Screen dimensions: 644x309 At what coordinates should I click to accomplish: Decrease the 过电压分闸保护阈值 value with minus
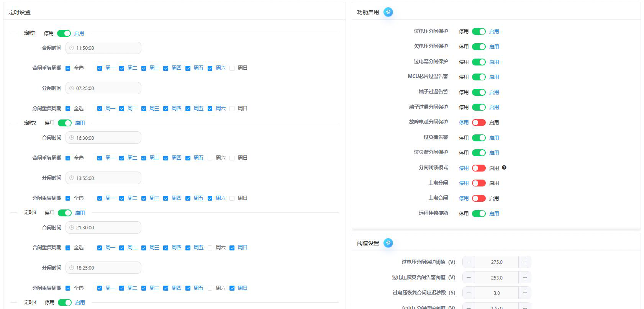[x=469, y=262]
